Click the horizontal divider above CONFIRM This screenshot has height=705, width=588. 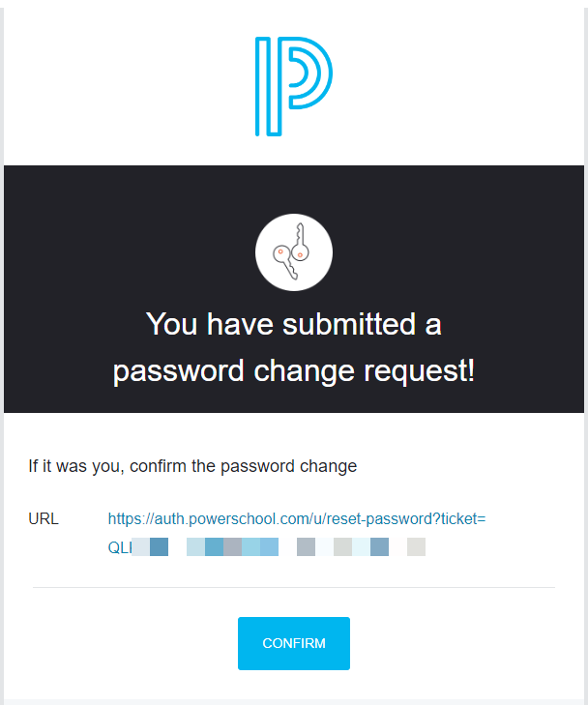tap(293, 587)
